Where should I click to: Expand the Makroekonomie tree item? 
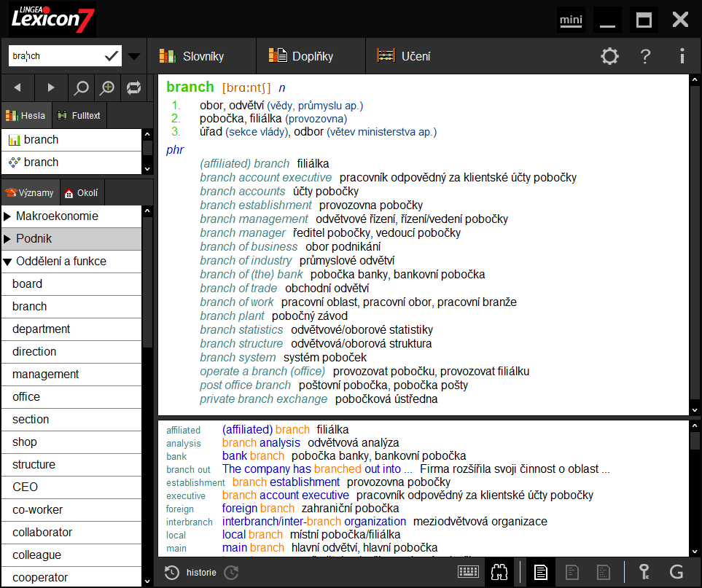[9, 216]
